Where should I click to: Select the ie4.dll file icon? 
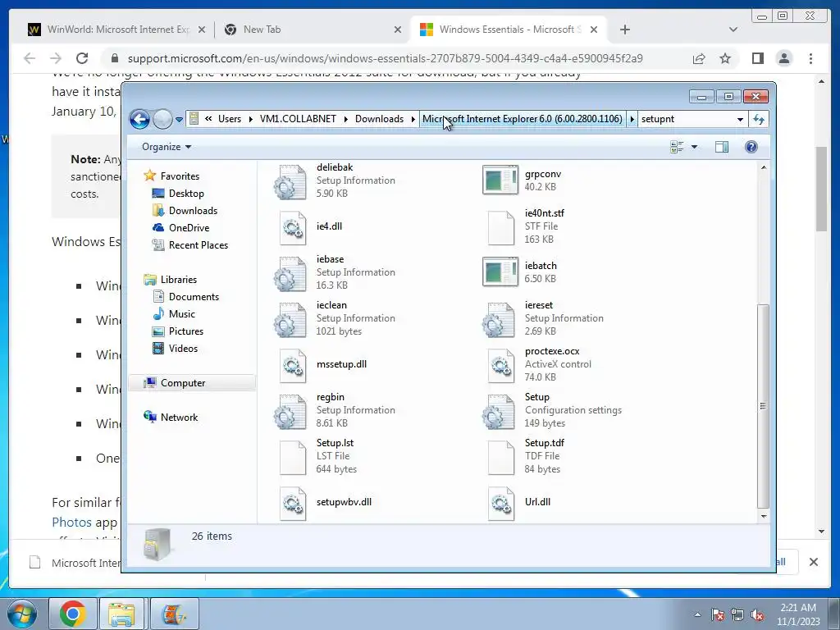(293, 226)
